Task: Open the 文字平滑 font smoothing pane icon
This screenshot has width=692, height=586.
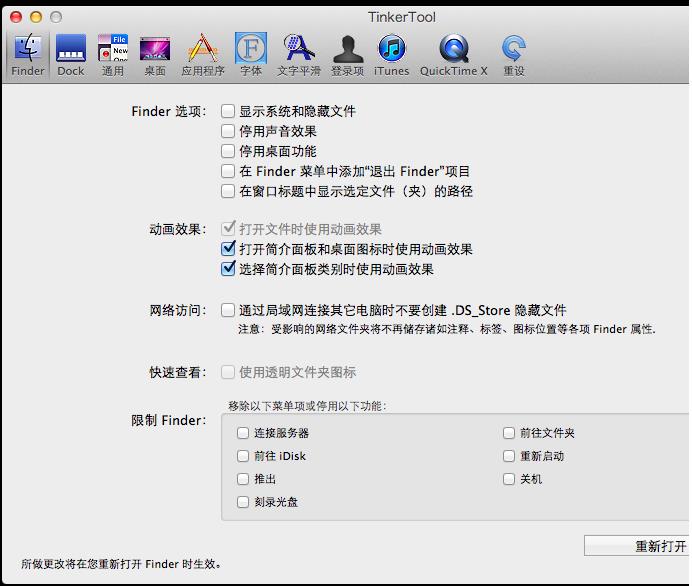Action: tap(299, 55)
